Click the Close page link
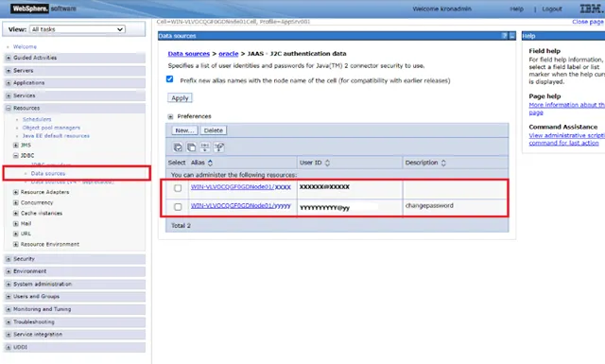 (x=588, y=22)
